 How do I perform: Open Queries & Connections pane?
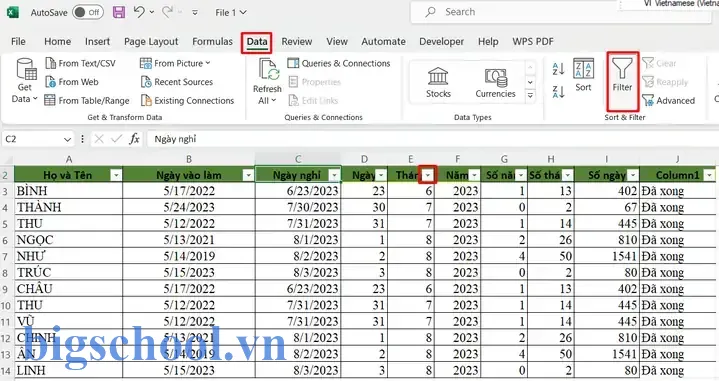coord(339,63)
